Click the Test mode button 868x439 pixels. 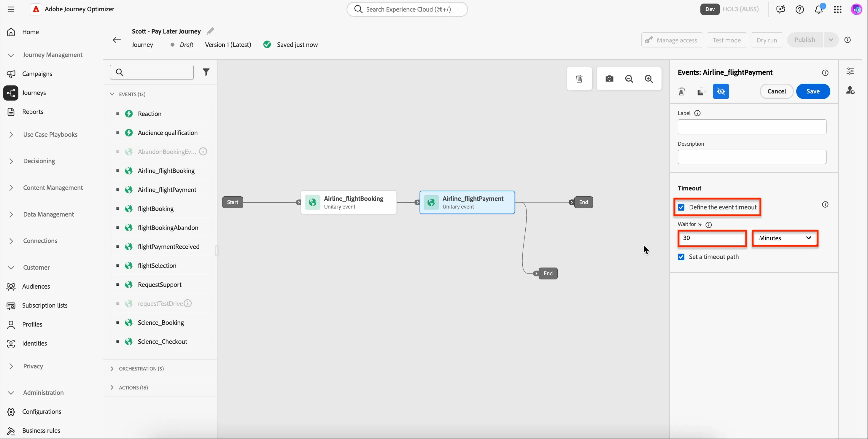(726, 40)
